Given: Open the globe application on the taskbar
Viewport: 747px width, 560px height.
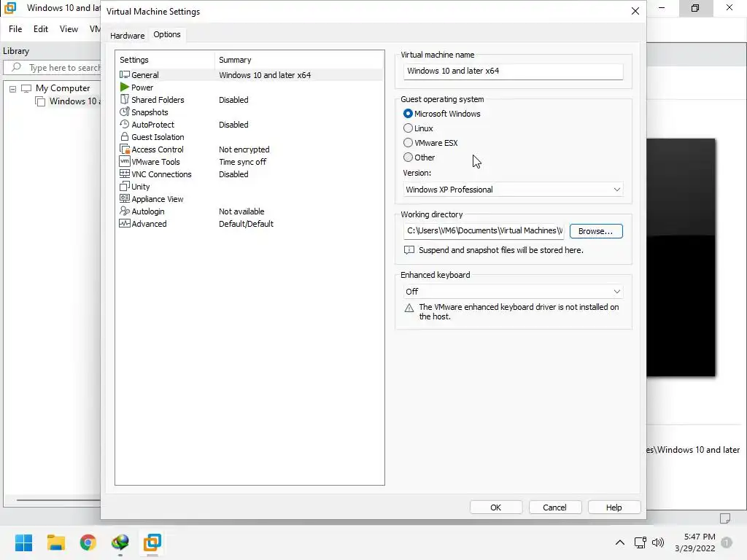Looking at the screenshot, I should [x=120, y=542].
